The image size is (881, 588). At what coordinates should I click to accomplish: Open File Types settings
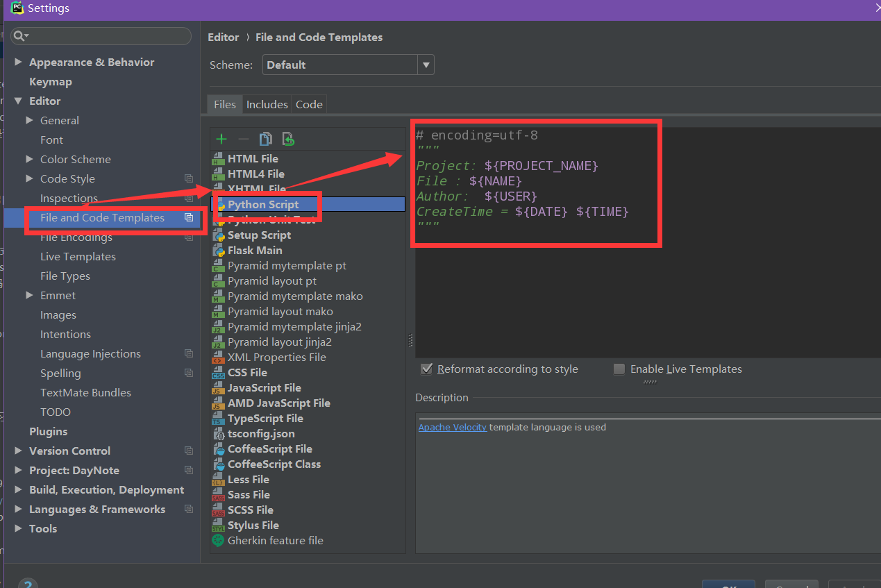[65, 276]
